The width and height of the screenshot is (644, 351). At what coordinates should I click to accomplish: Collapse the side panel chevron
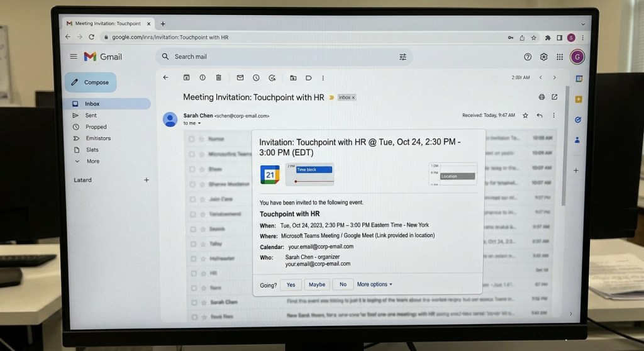pos(571,314)
